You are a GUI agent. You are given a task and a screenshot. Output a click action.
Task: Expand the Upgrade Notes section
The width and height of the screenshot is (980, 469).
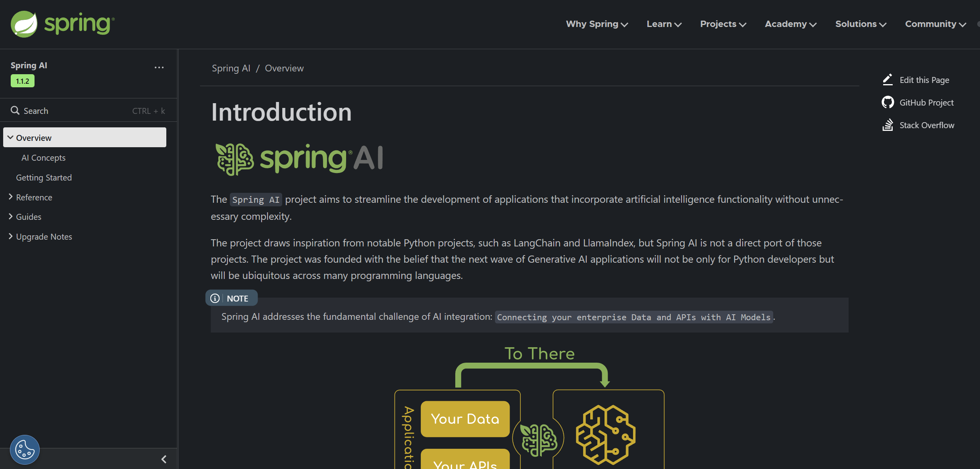pos(10,236)
